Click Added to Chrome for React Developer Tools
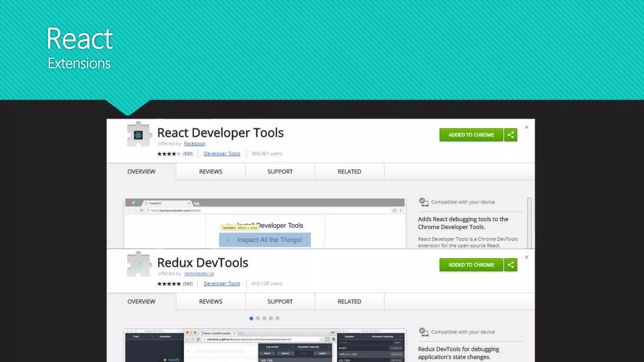 pyautogui.click(x=471, y=135)
